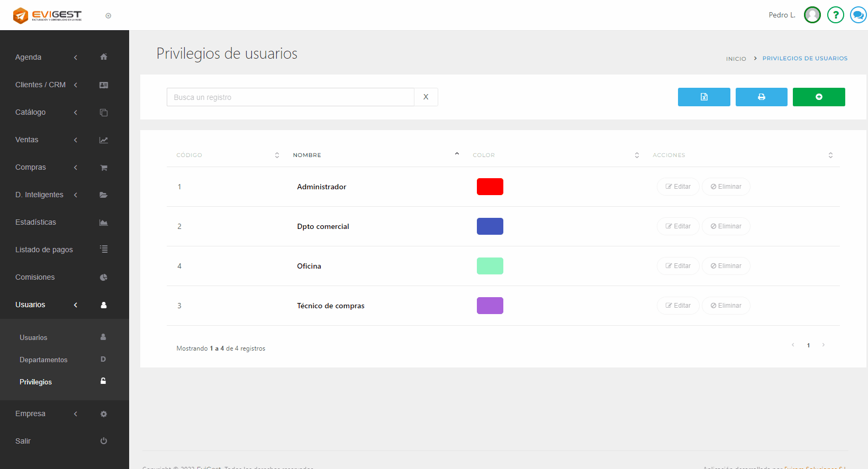
Task: Clear search with the X button
Action: point(426,97)
